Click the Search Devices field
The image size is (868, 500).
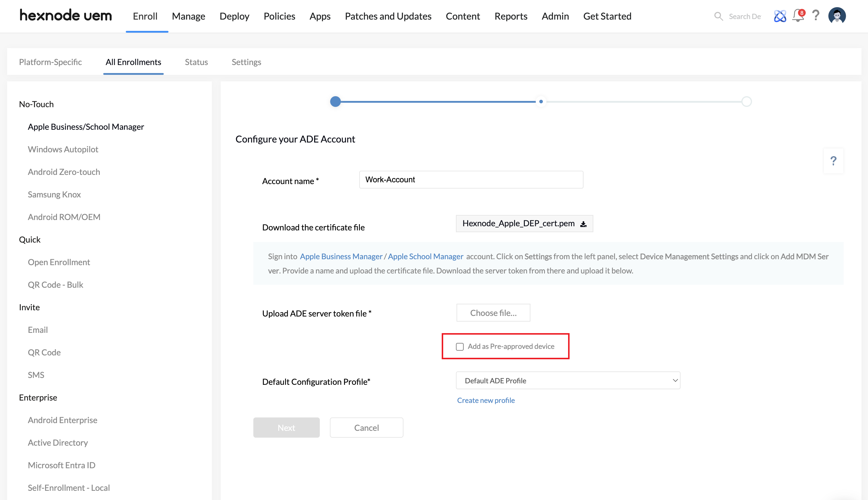tap(745, 16)
